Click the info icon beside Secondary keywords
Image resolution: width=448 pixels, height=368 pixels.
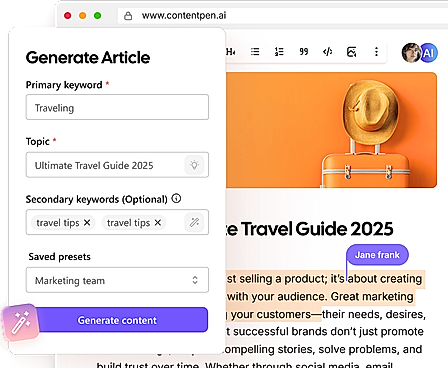176,199
